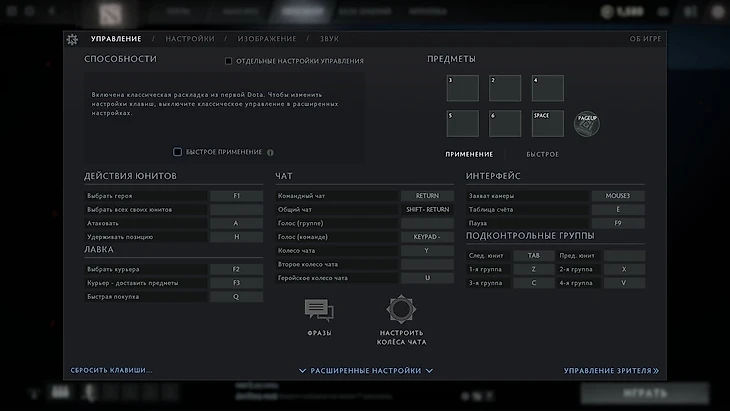Select the SPACE item slot

pos(547,123)
